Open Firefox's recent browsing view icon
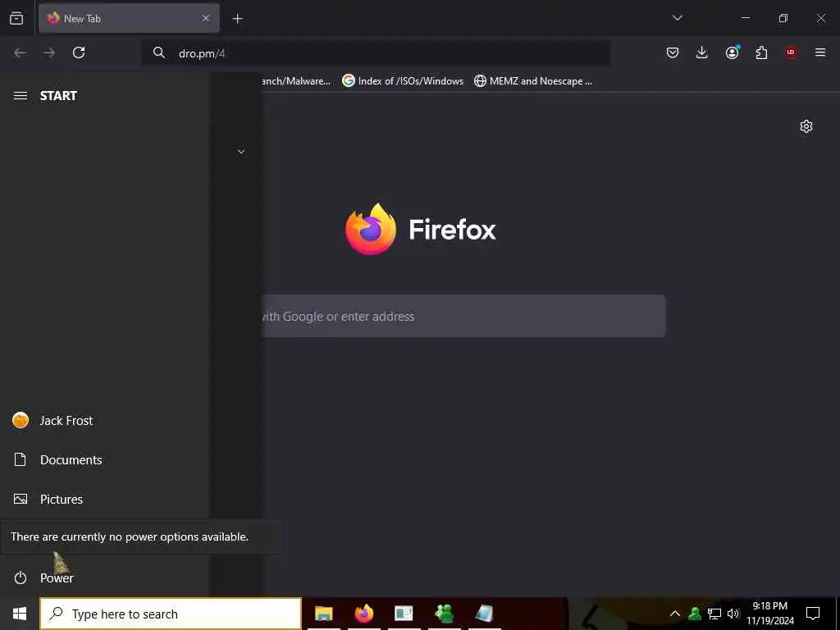This screenshot has width=840, height=630. point(16,18)
